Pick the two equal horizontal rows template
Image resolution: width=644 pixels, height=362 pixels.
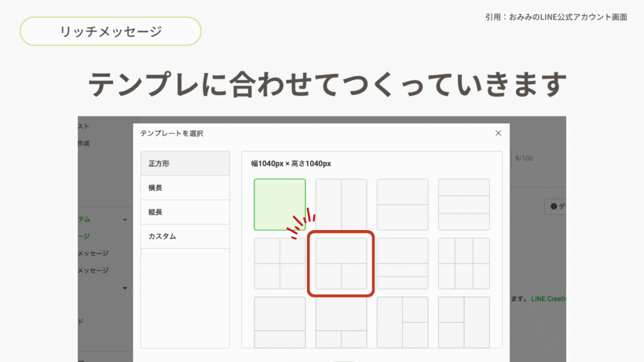[402, 205]
